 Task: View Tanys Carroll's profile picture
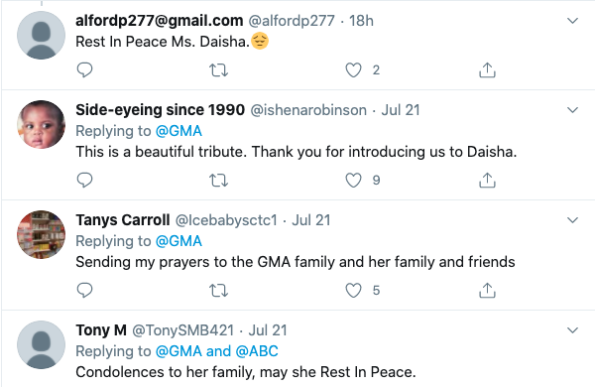pos(41,234)
